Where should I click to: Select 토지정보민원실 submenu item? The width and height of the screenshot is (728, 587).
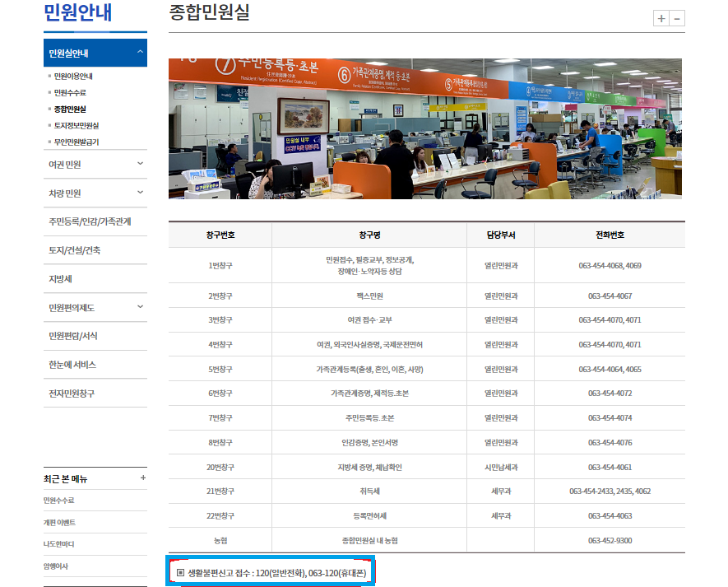point(76,126)
